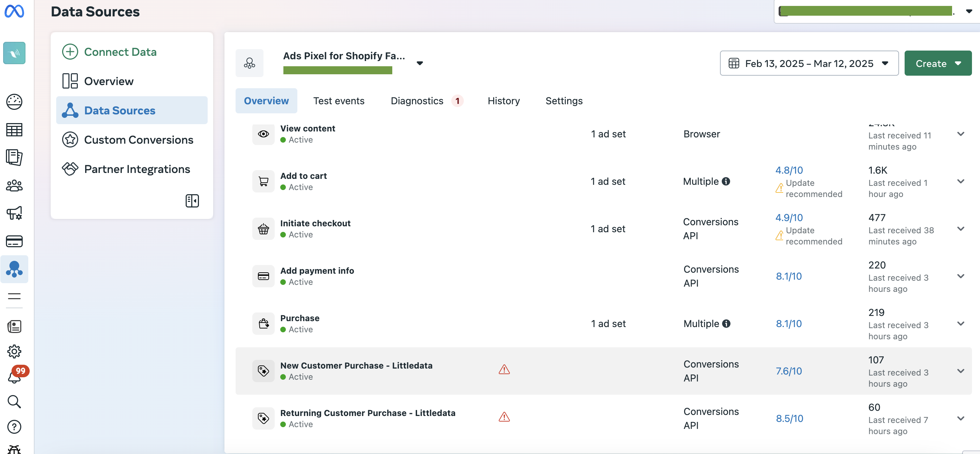Open the megaphone settings icon in sidebar
Viewport: 980px width, 454px height.
pyautogui.click(x=14, y=213)
